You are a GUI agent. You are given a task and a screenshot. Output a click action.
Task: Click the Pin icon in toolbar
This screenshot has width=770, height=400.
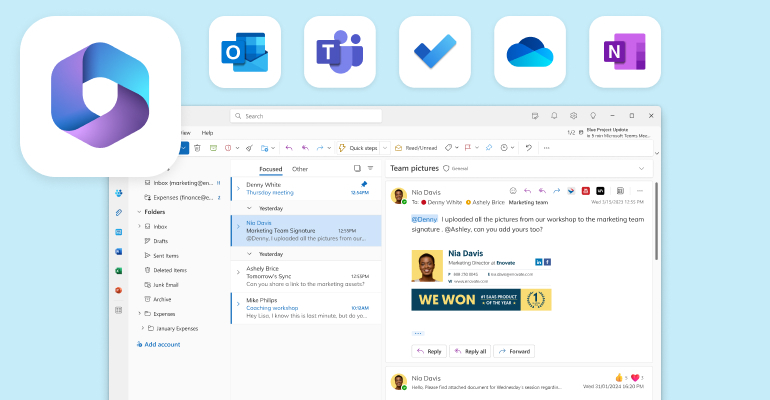point(489,148)
